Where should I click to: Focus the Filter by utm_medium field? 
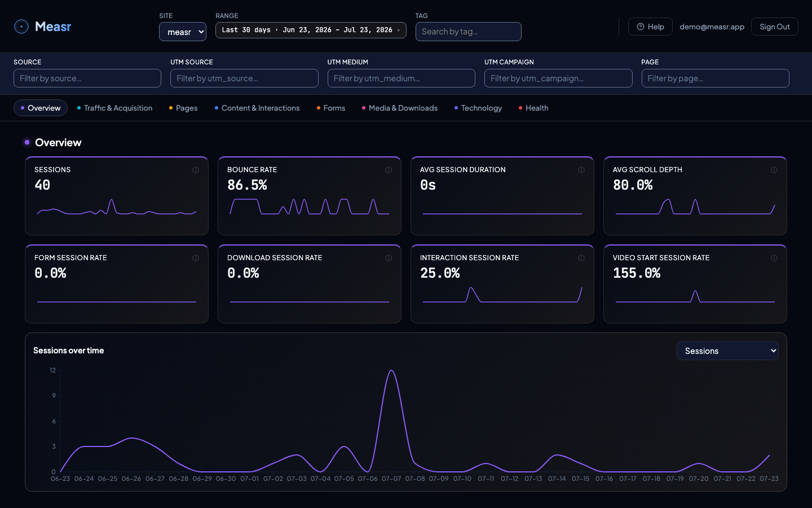point(401,78)
